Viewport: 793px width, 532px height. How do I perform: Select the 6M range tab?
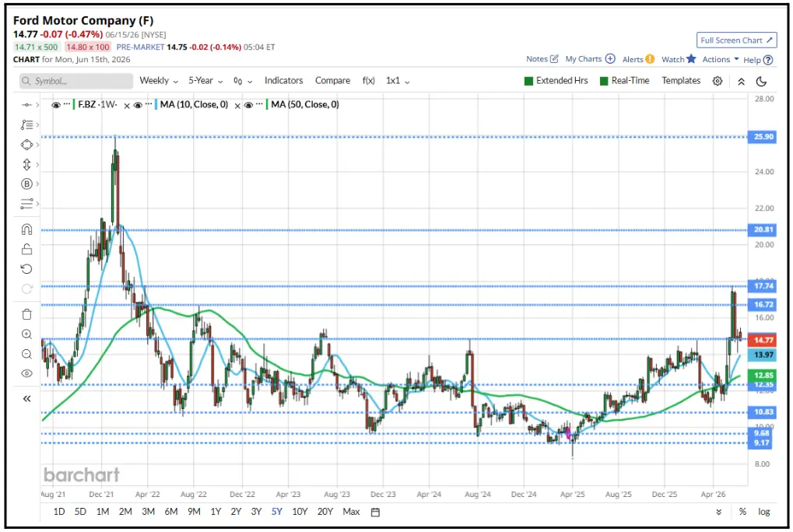[x=171, y=512]
